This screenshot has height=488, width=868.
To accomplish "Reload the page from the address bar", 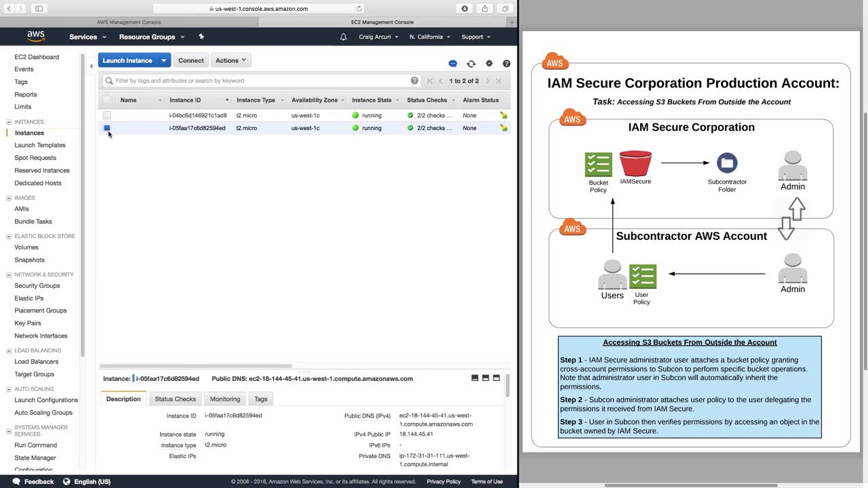I will pos(359,9).
